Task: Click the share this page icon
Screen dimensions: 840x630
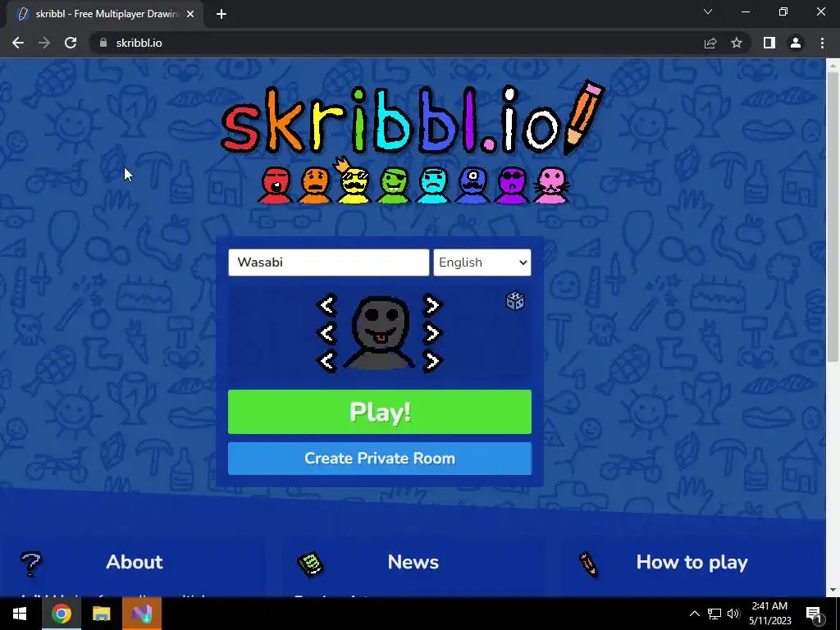Action: coord(710,43)
